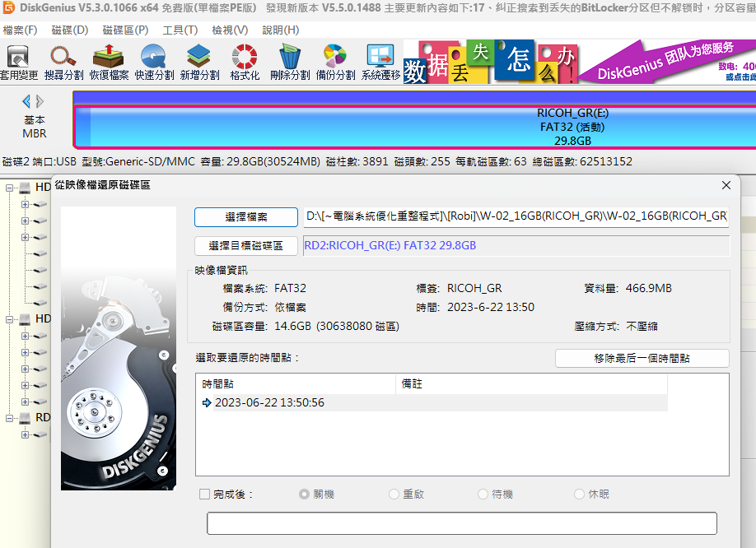Launch the 系統遷移 system migration tool
The height and width of the screenshot is (548, 756).
tap(381, 62)
